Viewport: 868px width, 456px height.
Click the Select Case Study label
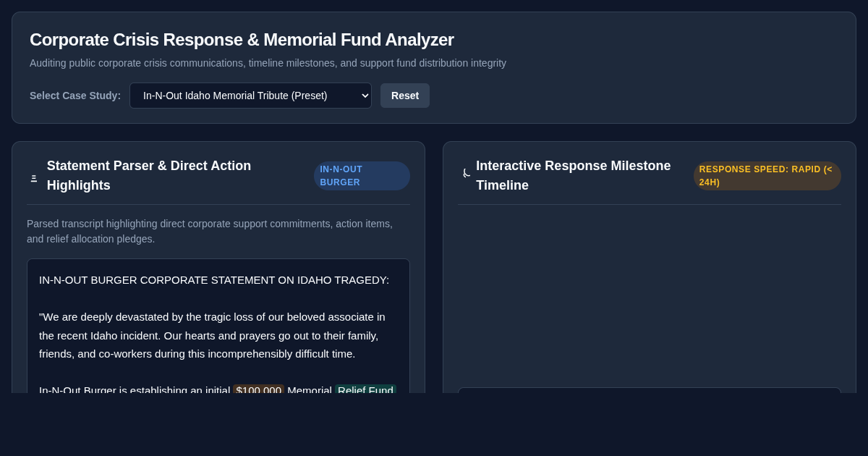pos(75,96)
